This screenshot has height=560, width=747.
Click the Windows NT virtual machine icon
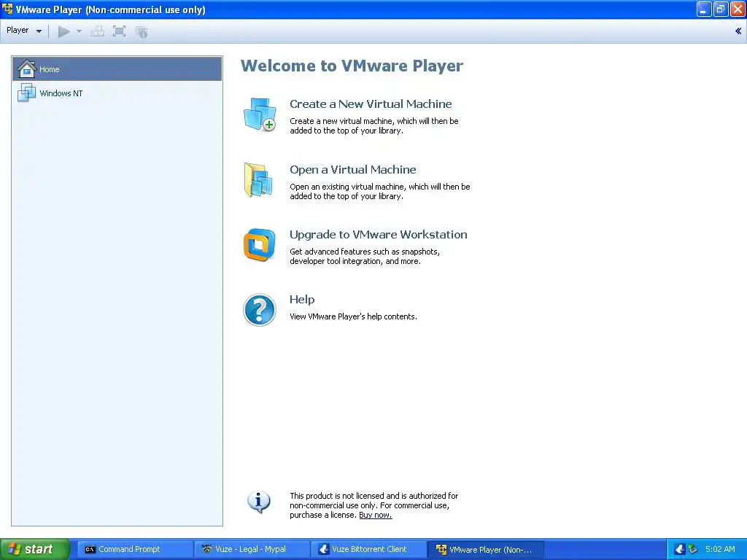(x=27, y=93)
